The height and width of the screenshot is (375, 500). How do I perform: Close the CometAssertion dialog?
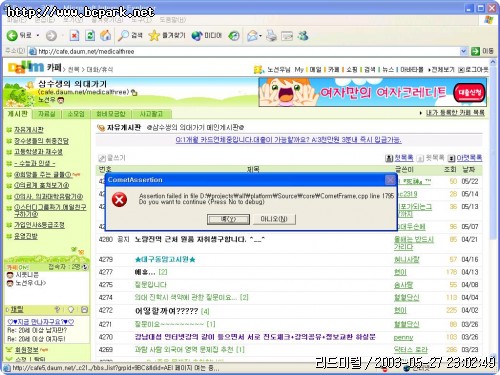click(390, 180)
